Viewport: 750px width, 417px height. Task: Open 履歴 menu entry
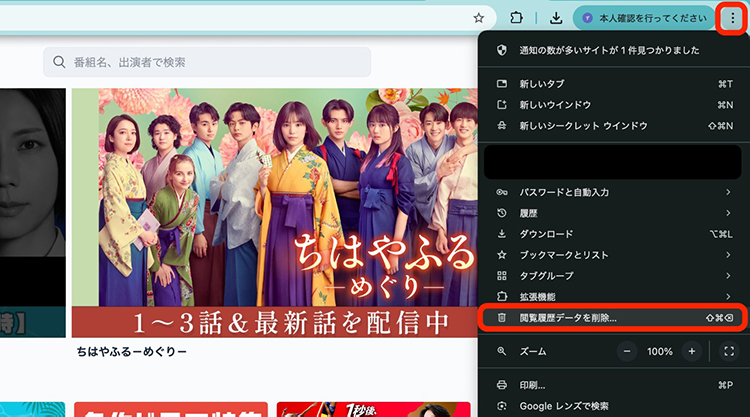(x=613, y=213)
